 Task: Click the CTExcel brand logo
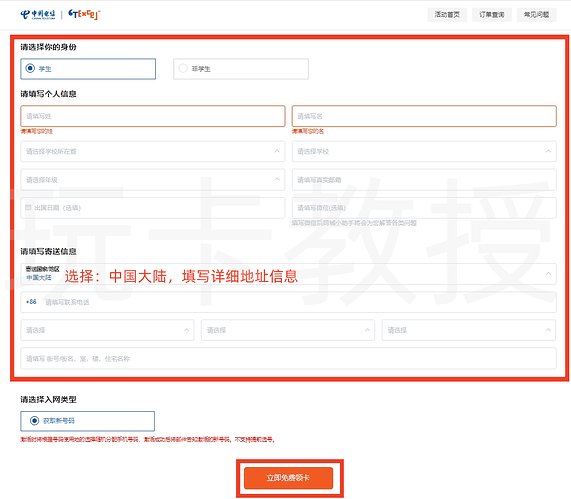[x=84, y=14]
